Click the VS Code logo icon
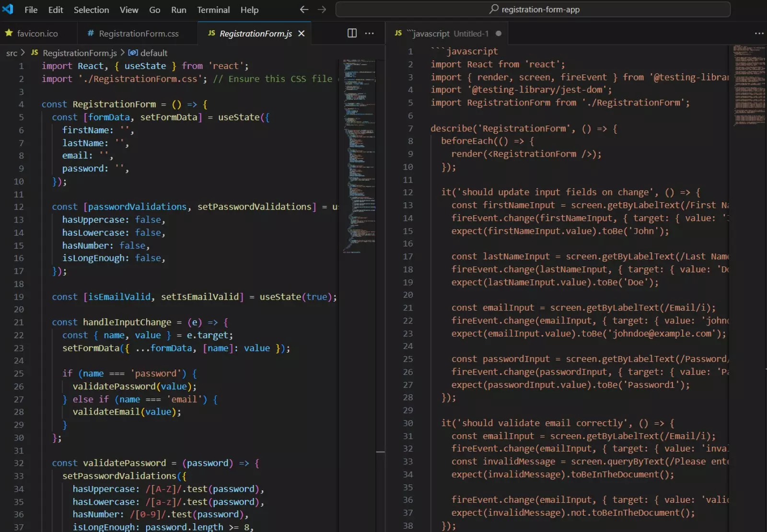This screenshot has width=767, height=532. click(x=8, y=9)
